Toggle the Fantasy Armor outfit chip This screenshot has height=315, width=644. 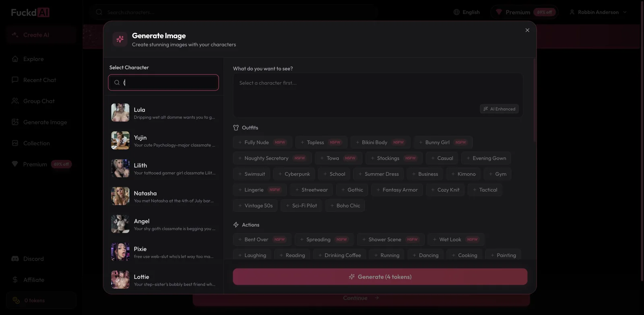click(x=397, y=189)
